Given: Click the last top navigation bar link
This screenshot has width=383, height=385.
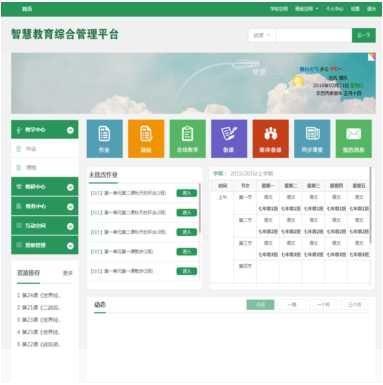Looking at the screenshot, I should tap(371, 9).
